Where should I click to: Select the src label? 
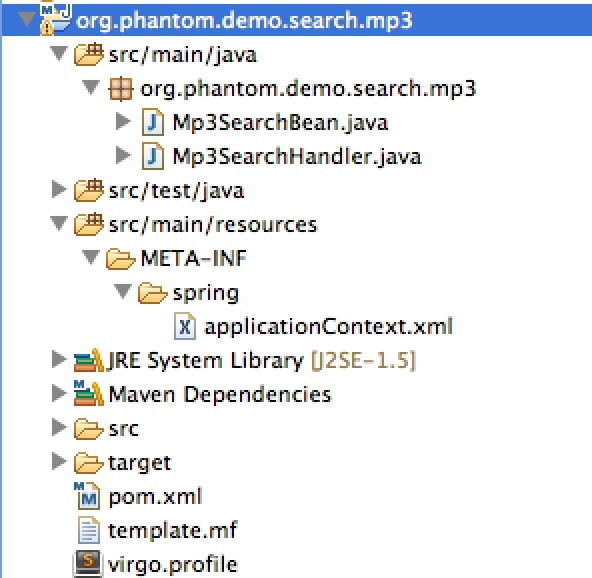123,430
